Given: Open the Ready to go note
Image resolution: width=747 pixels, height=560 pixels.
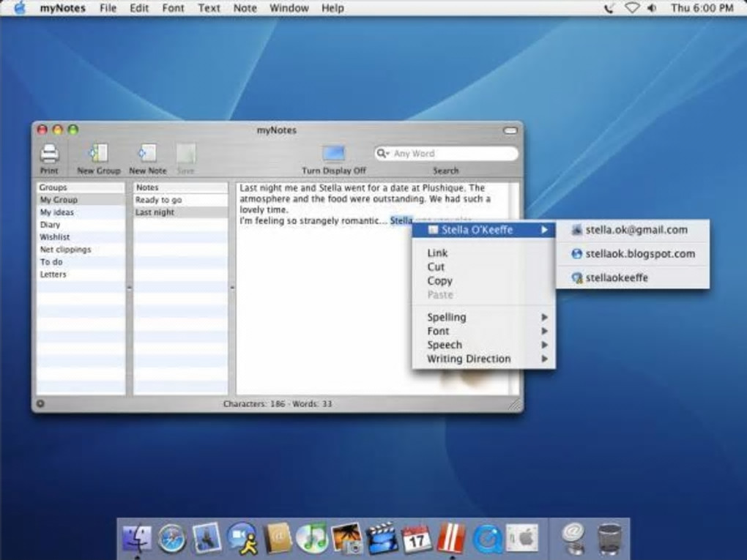Looking at the screenshot, I should [x=158, y=200].
